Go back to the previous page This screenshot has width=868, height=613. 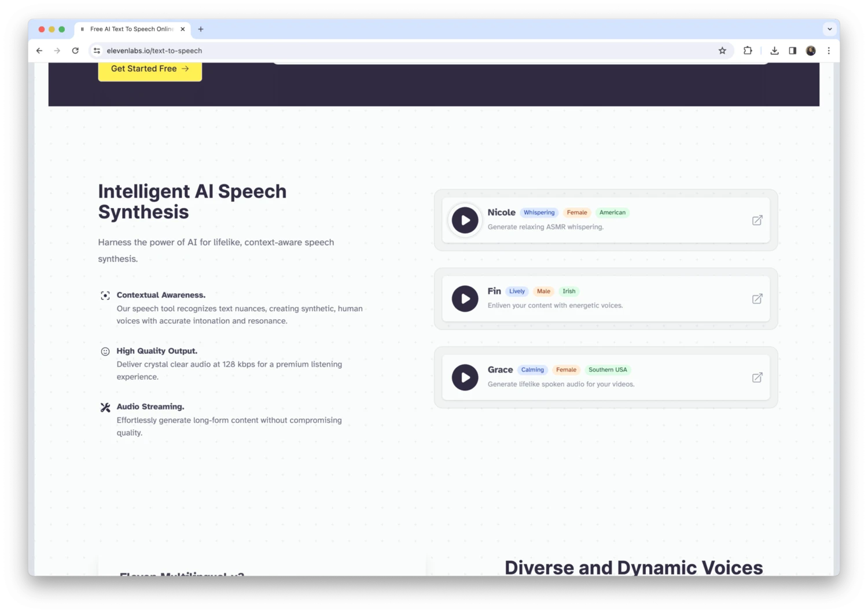tap(39, 51)
